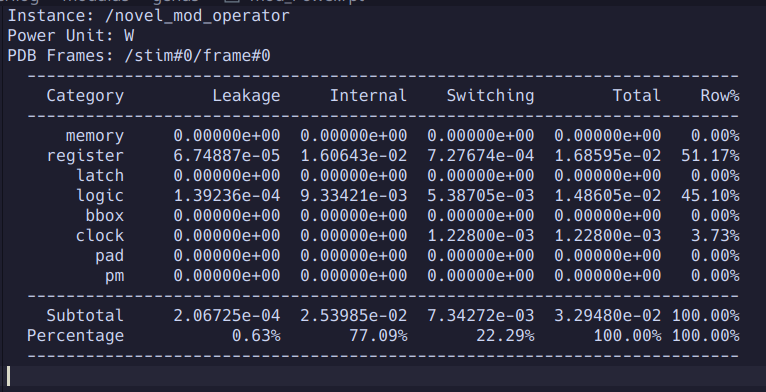Click the bbox row's Total value 0.00000e+00
The height and width of the screenshot is (392, 766).
pos(608,216)
